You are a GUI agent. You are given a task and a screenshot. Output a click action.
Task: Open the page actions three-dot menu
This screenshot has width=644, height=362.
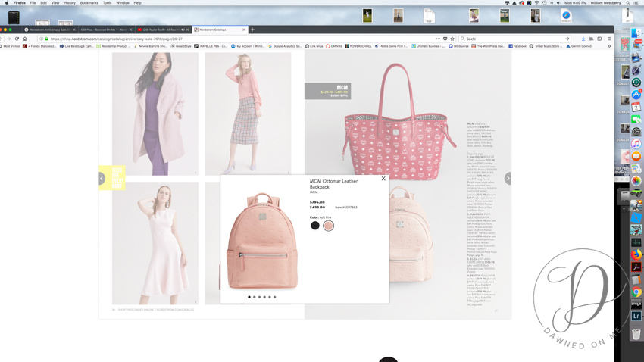click(x=438, y=39)
